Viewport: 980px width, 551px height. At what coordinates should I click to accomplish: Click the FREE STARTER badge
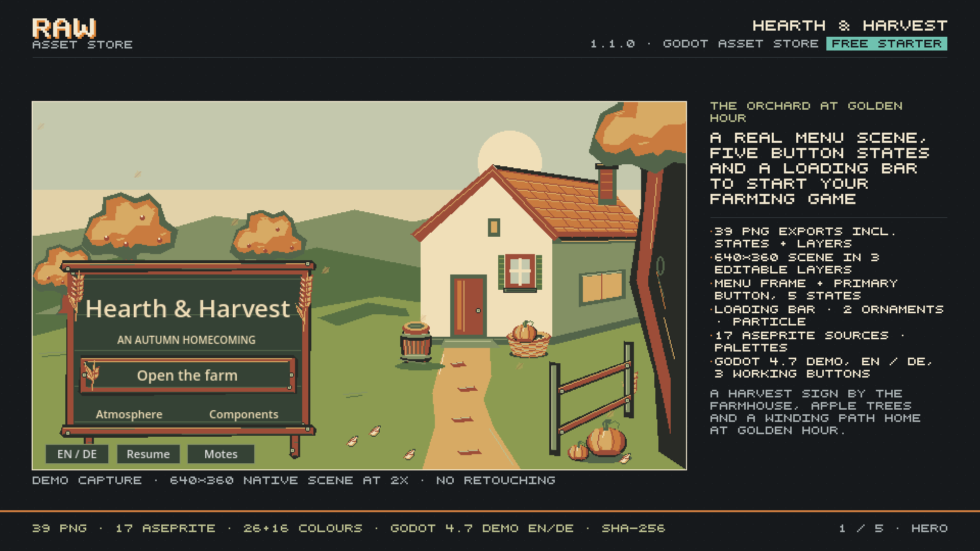tap(887, 44)
